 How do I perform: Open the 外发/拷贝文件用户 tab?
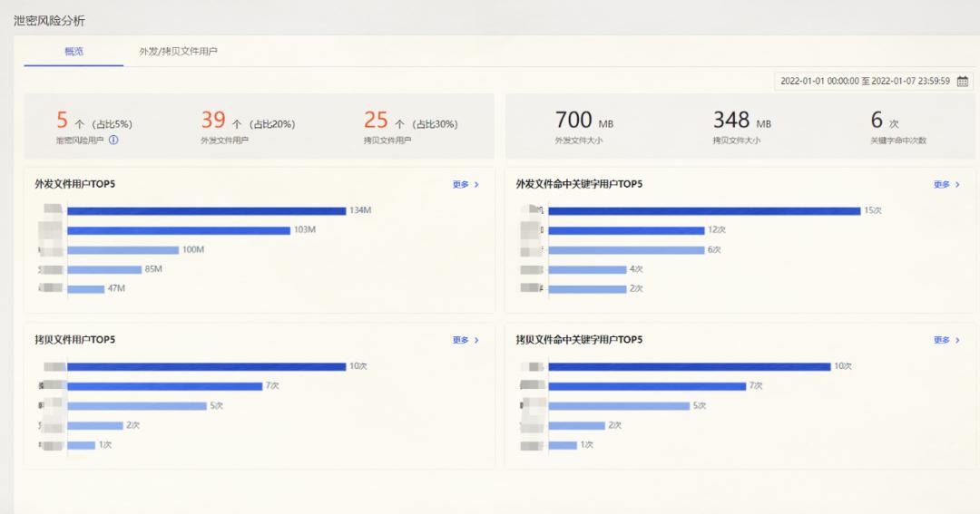pos(178,52)
